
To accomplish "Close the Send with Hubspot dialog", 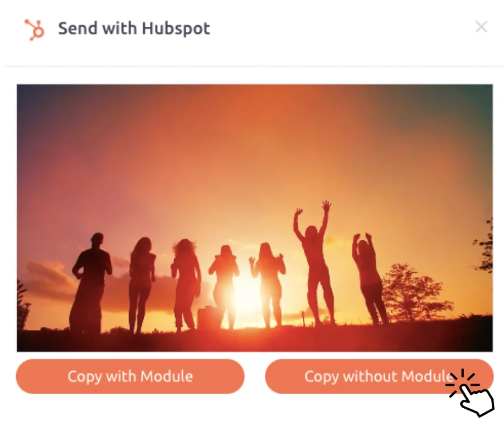I will (481, 27).
